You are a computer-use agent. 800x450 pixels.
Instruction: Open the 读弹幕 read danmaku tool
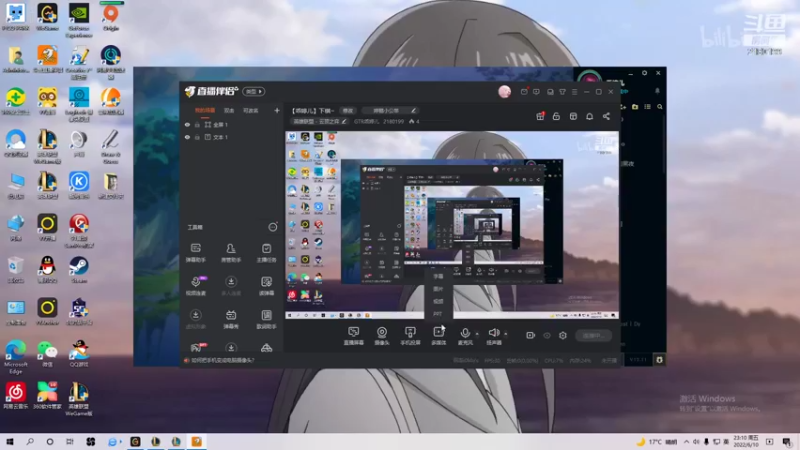click(x=266, y=286)
